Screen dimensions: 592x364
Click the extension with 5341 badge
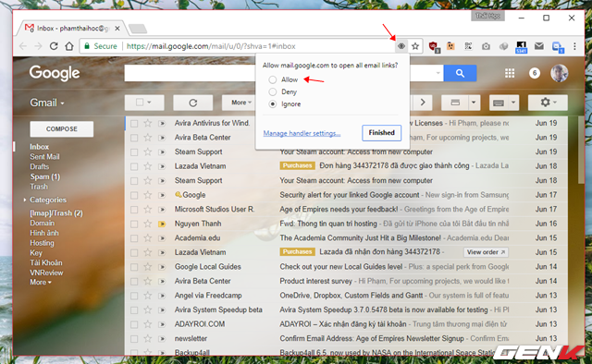pos(521,47)
